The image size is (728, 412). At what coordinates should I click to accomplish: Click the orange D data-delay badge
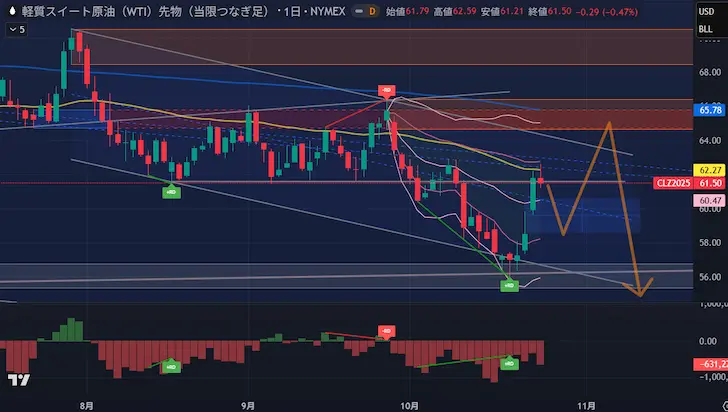click(x=372, y=11)
